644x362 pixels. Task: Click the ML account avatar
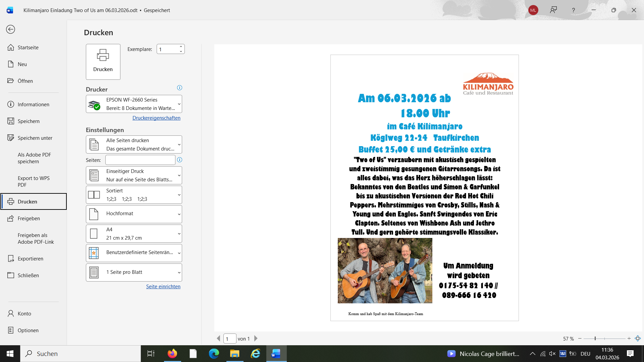coord(533,10)
